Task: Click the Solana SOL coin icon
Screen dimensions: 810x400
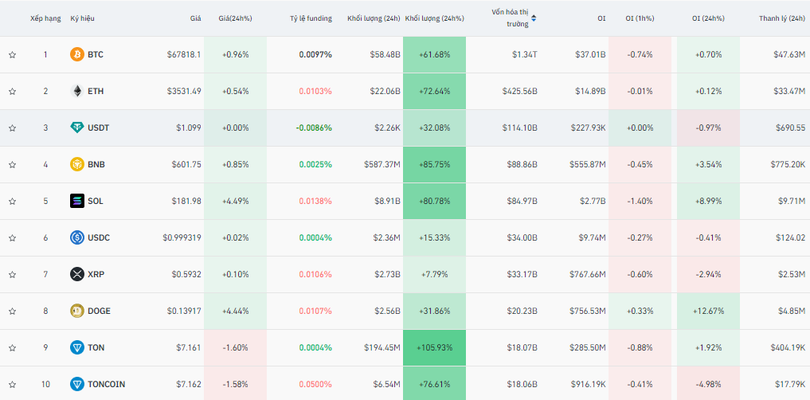Action: (77, 201)
